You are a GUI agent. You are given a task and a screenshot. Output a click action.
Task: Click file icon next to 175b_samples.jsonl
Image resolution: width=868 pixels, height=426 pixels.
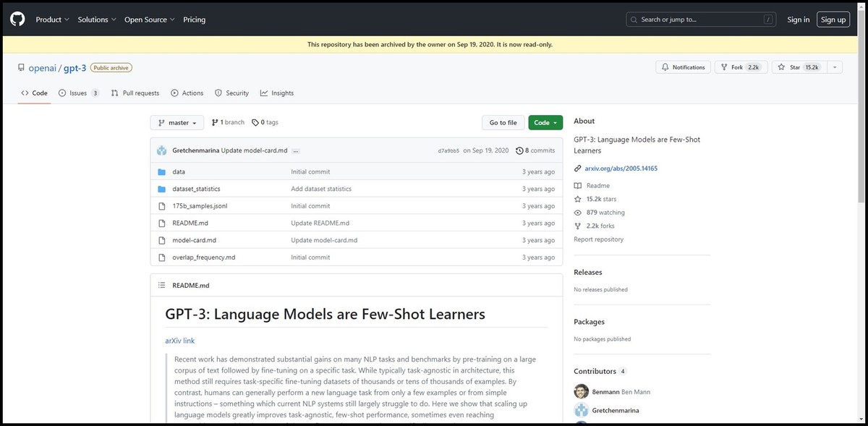[x=162, y=206]
